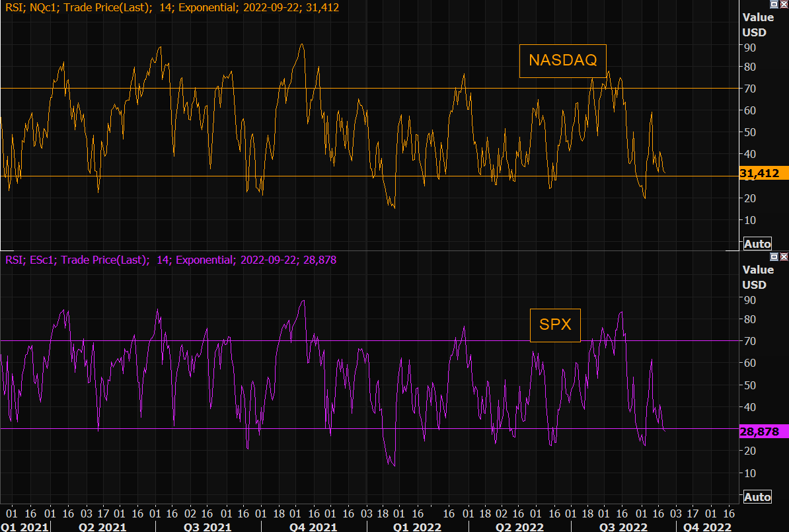
Task: Select Q3 2021 on the time axis
Action: (208, 527)
